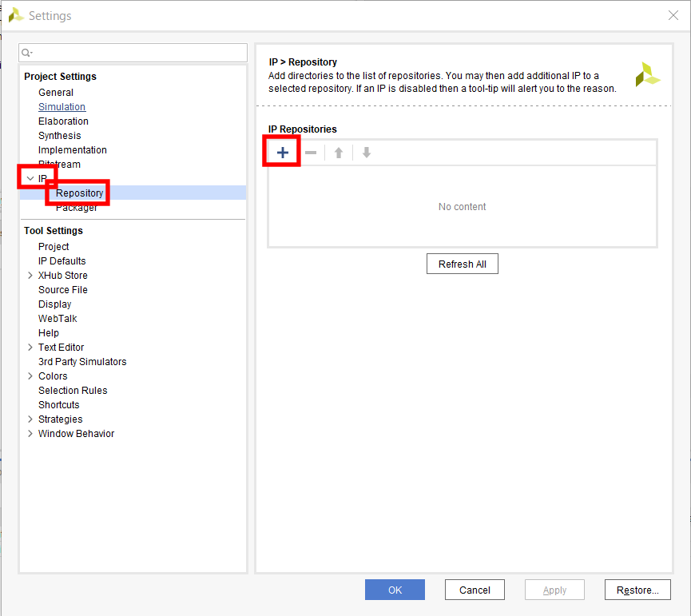This screenshot has height=616, width=691.
Task: Select Synthesis settings
Action: 59,136
